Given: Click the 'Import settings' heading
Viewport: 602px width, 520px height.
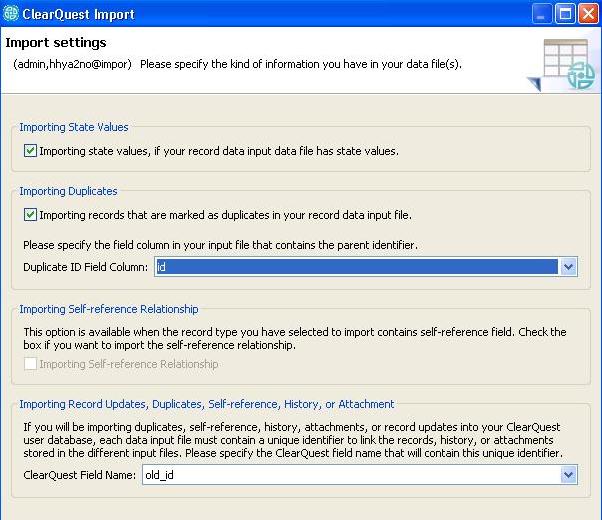Looking at the screenshot, I should click(x=56, y=43).
